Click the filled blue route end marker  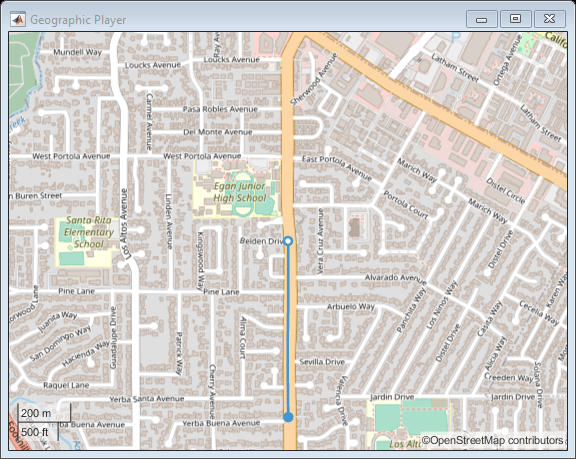pyautogui.click(x=288, y=417)
